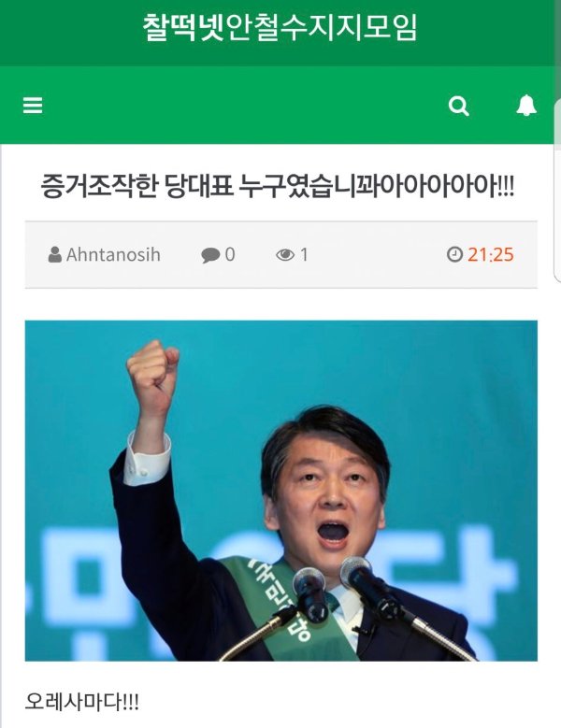Click the search magnifier icon

tap(458, 106)
